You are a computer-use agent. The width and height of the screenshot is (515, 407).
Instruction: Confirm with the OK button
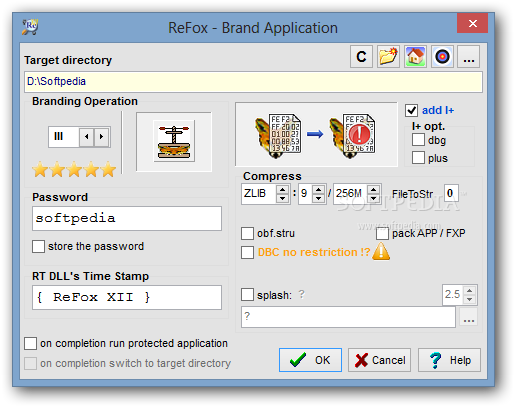310,360
